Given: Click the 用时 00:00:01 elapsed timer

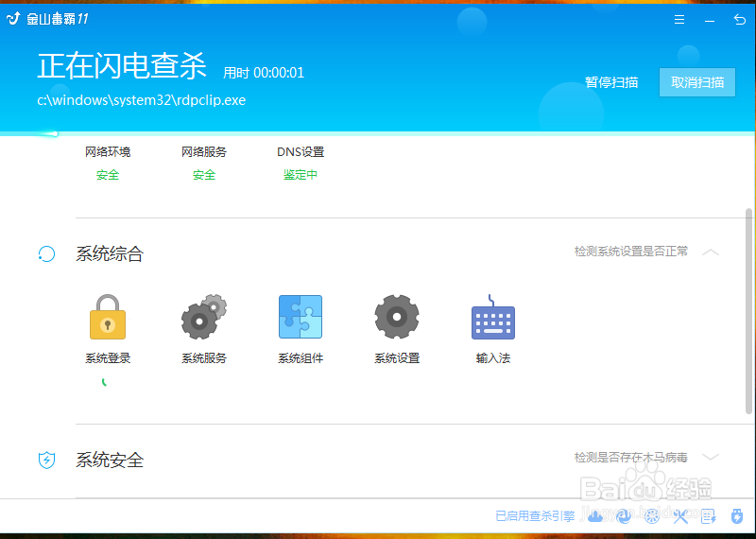Looking at the screenshot, I should [x=264, y=73].
